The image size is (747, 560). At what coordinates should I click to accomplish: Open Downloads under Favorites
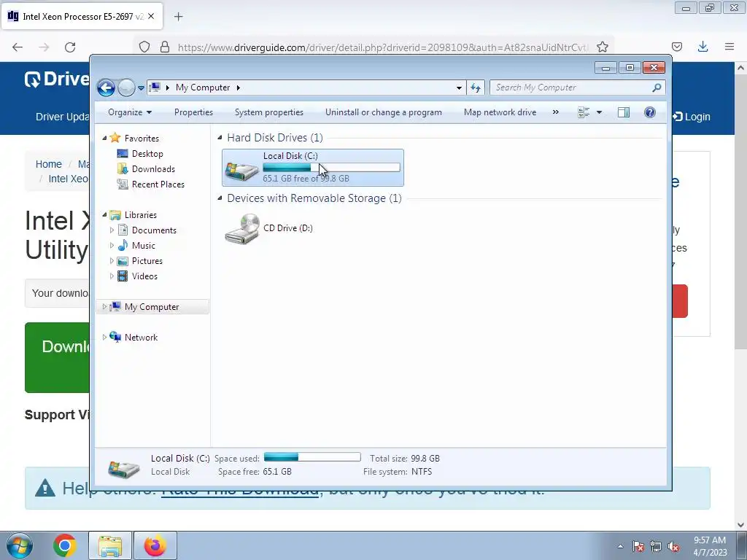tap(153, 169)
